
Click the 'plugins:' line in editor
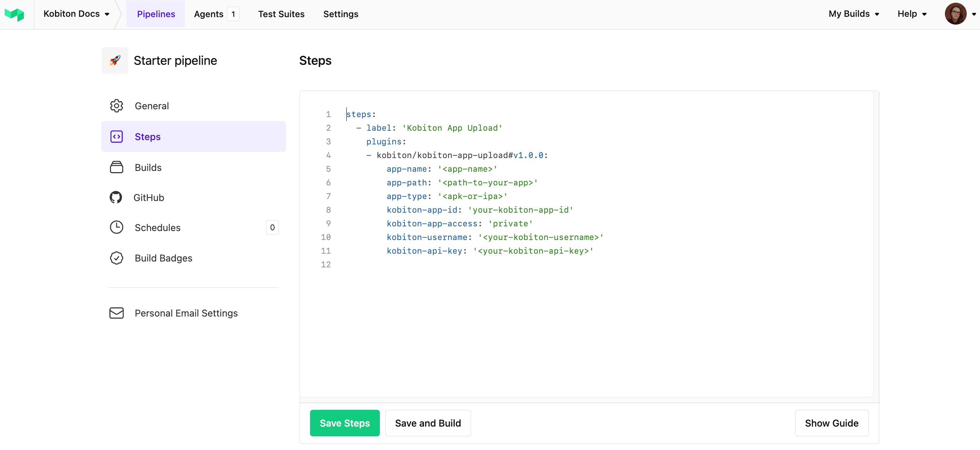coord(386,142)
